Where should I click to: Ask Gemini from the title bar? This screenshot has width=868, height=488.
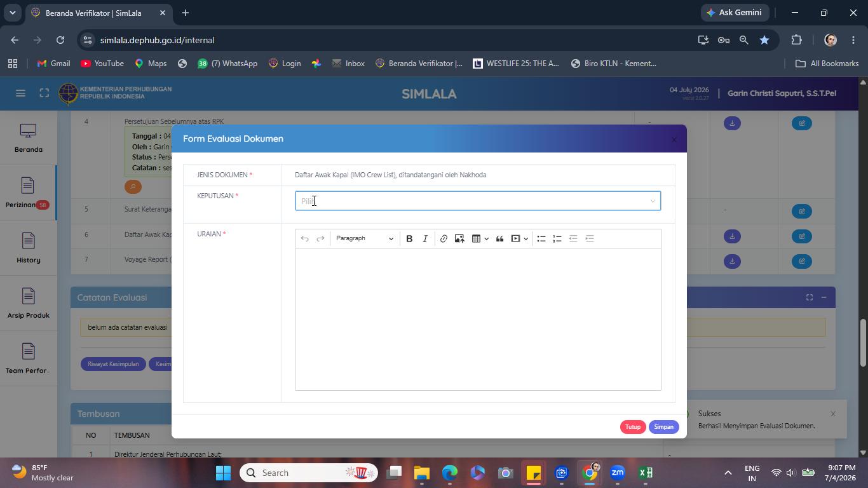(735, 13)
